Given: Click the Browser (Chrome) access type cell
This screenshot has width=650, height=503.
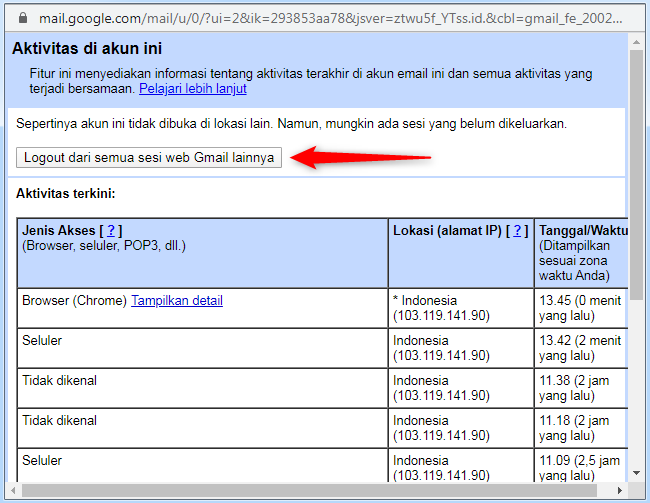Looking at the screenshot, I should tap(203, 308).
